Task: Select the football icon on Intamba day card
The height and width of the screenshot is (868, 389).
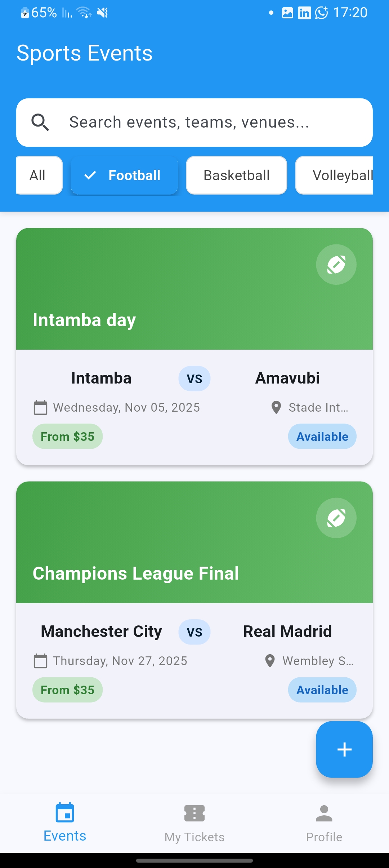Action: [336, 265]
